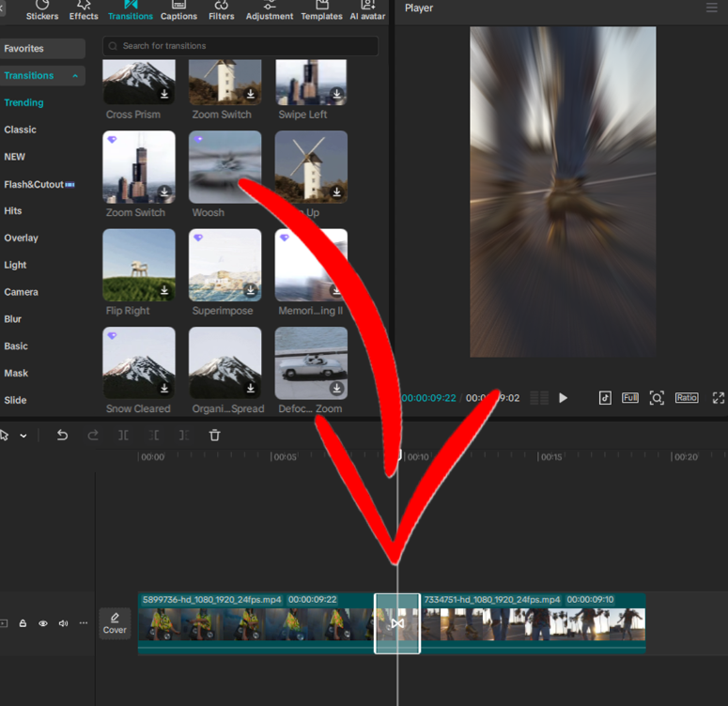Select the NEW transitions category

(x=14, y=157)
